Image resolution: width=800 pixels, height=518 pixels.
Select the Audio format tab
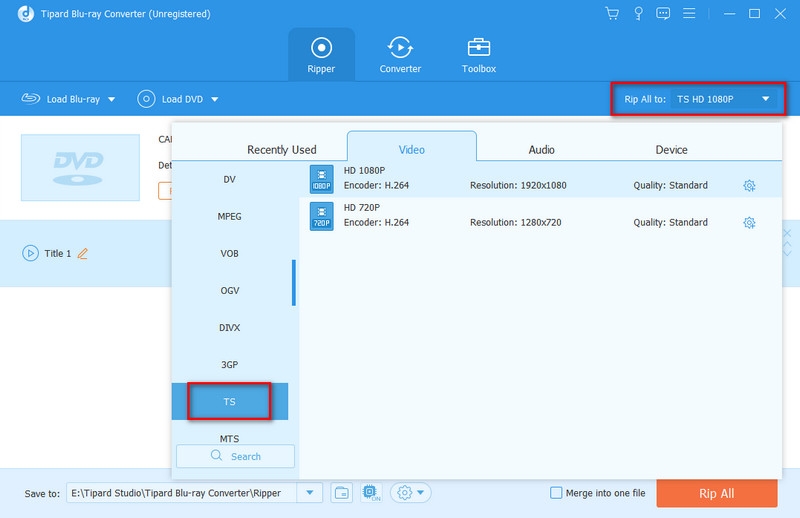pos(541,150)
